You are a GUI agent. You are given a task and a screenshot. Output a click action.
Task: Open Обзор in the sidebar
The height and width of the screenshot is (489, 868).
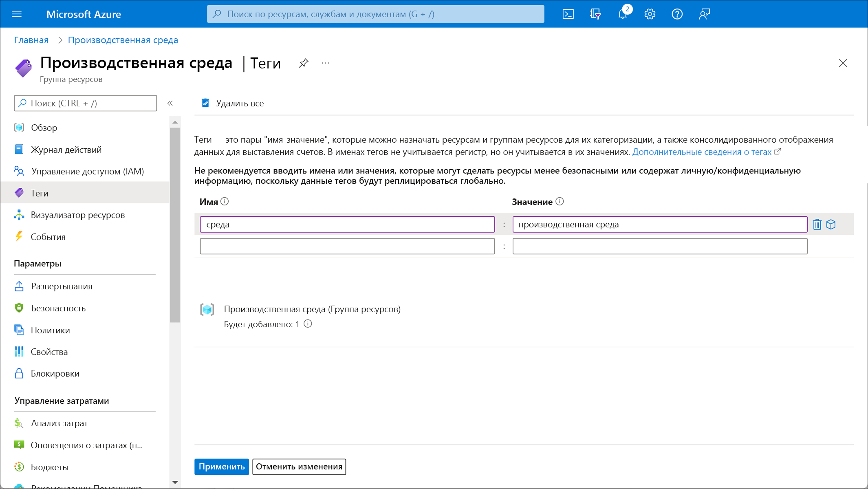pyautogui.click(x=85, y=128)
